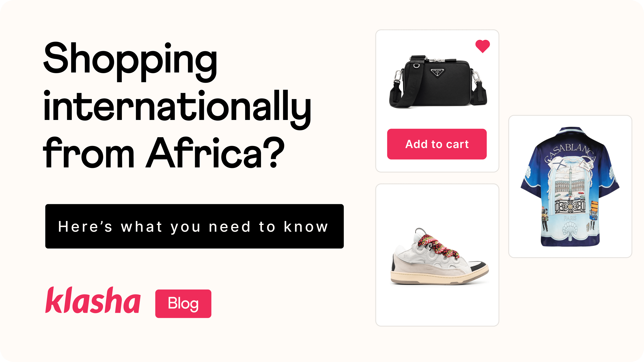The width and height of the screenshot is (644, 362).
Task: Click the word internationally in the headline
Action: pos(177,109)
